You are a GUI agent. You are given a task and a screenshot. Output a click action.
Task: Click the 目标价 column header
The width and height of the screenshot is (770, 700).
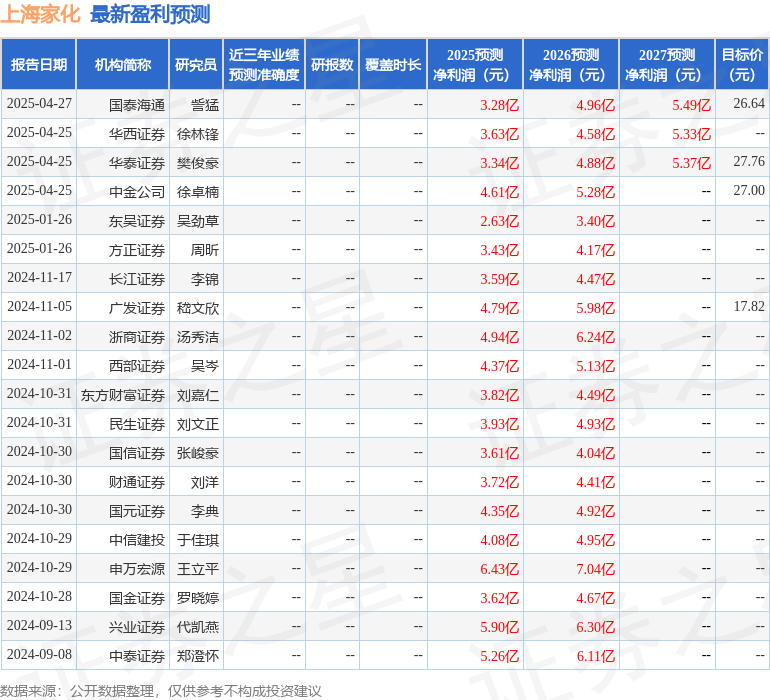tap(742, 64)
